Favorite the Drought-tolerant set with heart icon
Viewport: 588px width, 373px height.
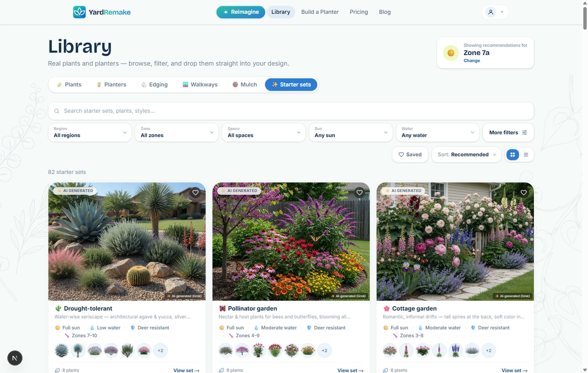coord(195,193)
